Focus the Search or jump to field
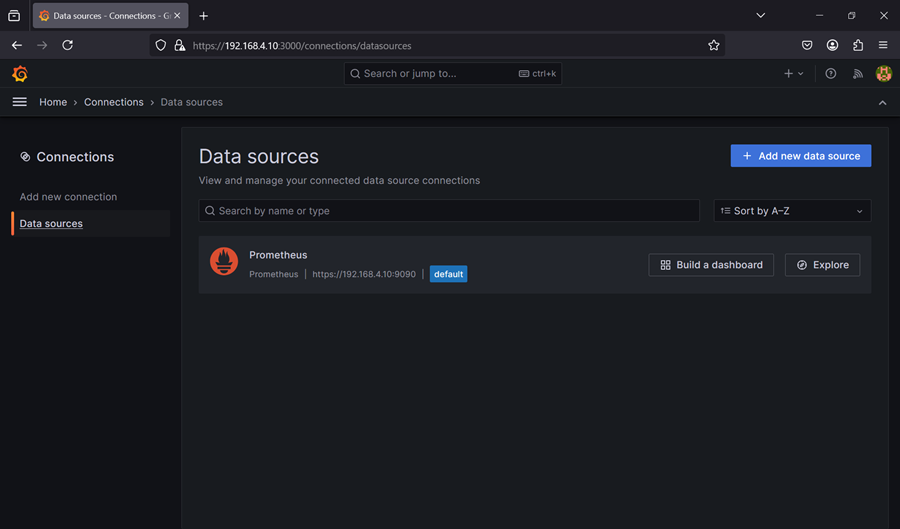 452,73
